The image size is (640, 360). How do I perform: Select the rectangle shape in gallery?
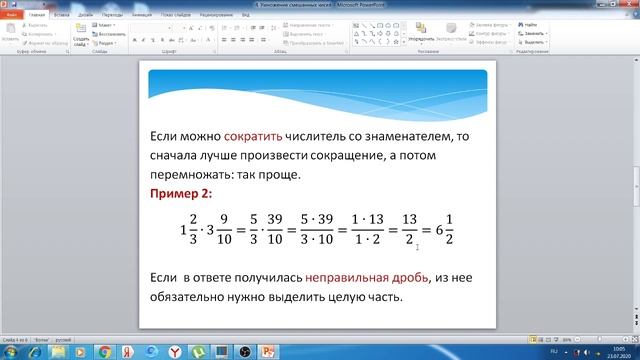point(380,26)
